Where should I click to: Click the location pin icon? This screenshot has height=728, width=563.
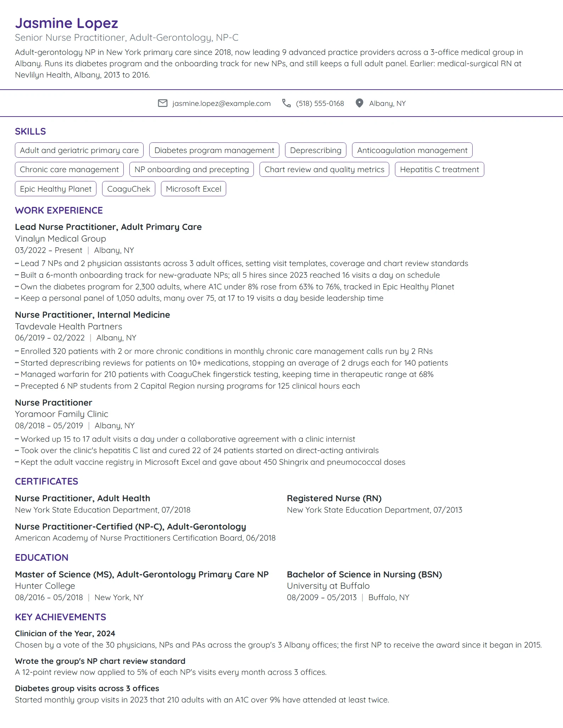tap(359, 103)
